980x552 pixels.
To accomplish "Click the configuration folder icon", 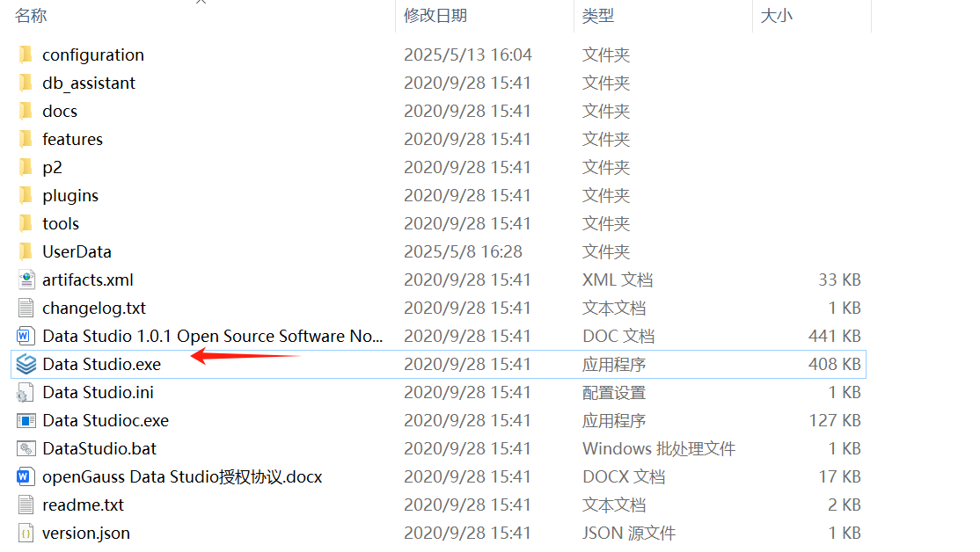I will tap(26, 54).
